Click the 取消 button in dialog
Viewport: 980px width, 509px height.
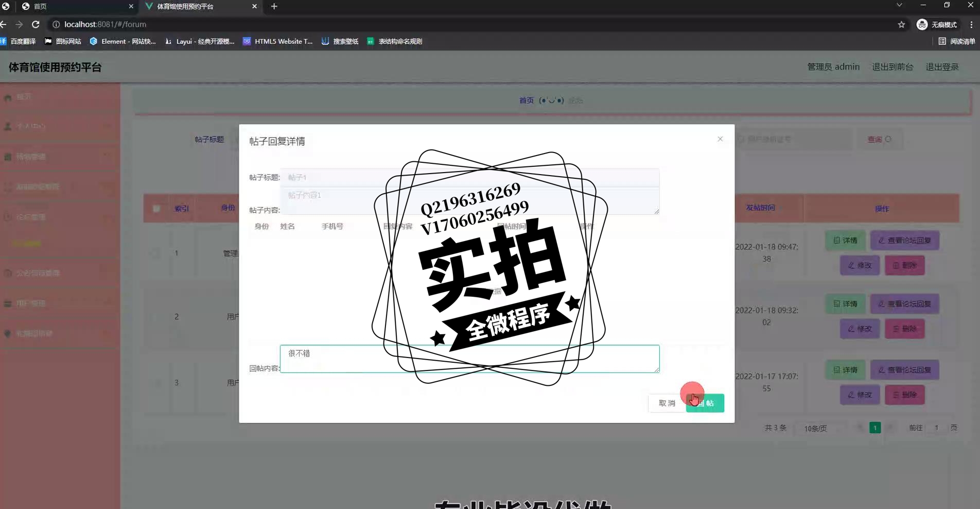pyautogui.click(x=667, y=403)
